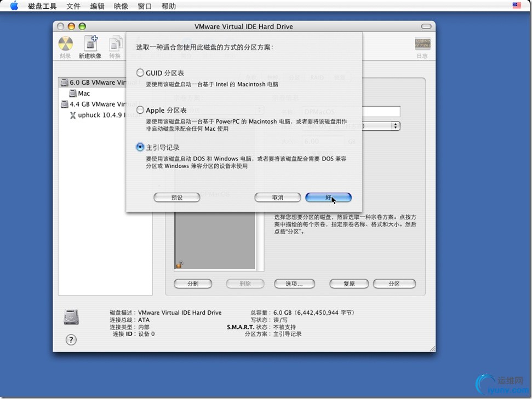532x399 pixels.
Task: Click the New Image toolbar icon
Action: [x=90, y=44]
